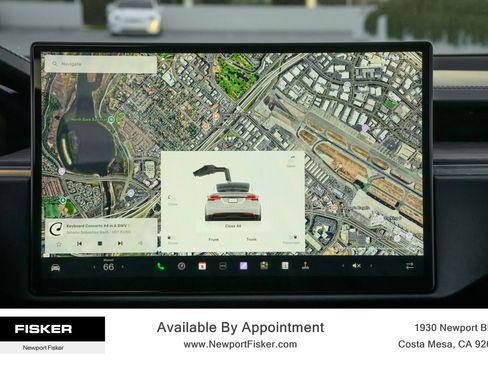Viewport: 488px width, 366px height.
Task: Tap the top-right control in car panel
Action: pyautogui.click(x=291, y=161)
